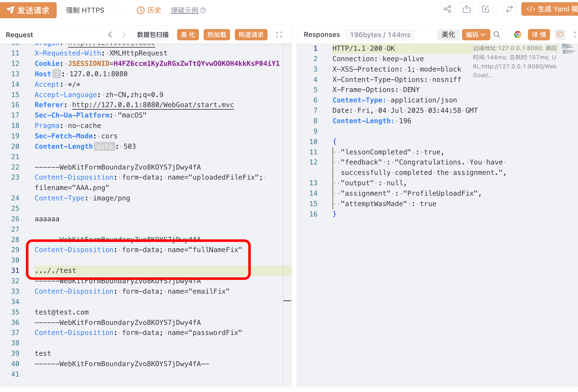578x392 pixels.
Task: Click the test@test.com value line
Action: point(62,312)
